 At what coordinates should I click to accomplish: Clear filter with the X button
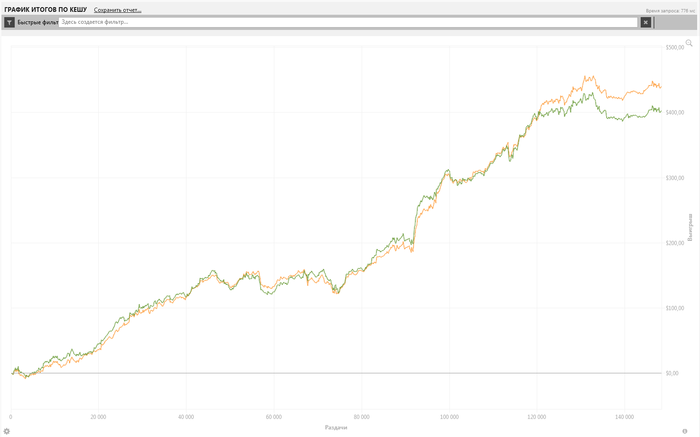[646, 22]
